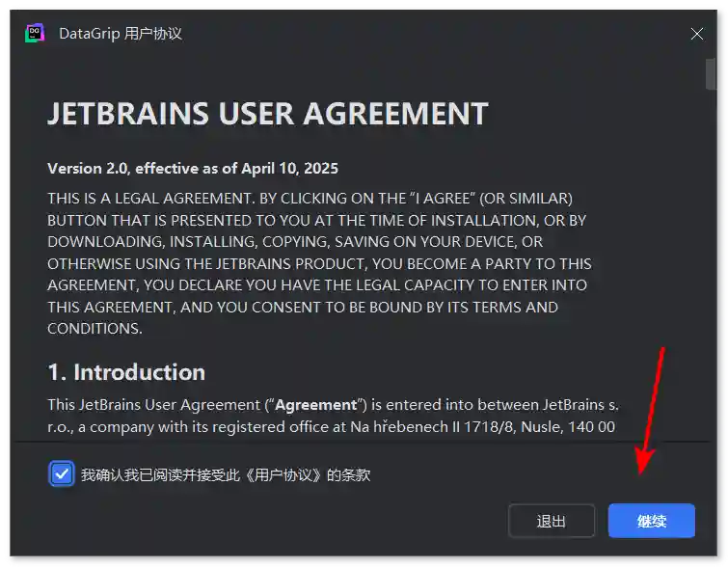Image resolution: width=728 pixels, height=567 pixels.
Task: Click the "1. Introduction" section heading
Action: (x=126, y=372)
